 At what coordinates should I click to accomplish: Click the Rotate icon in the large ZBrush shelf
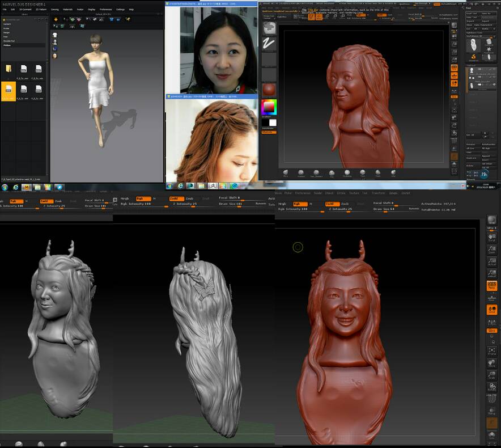coord(492,387)
